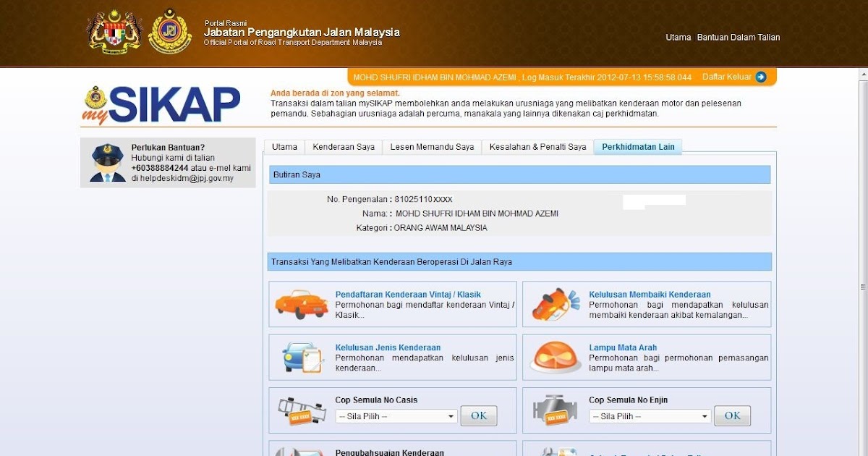Image resolution: width=868 pixels, height=456 pixels.
Task: Open Kelulusan Jenis Kenderaan link
Action: (x=388, y=347)
